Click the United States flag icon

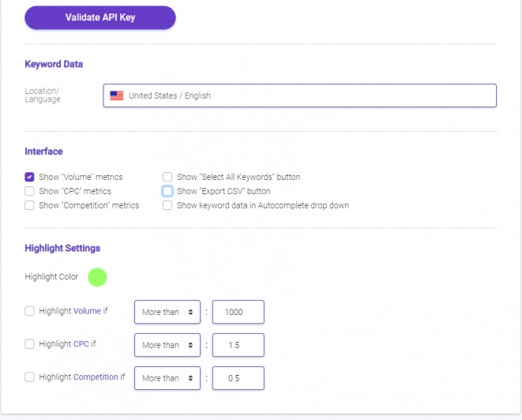pos(117,96)
